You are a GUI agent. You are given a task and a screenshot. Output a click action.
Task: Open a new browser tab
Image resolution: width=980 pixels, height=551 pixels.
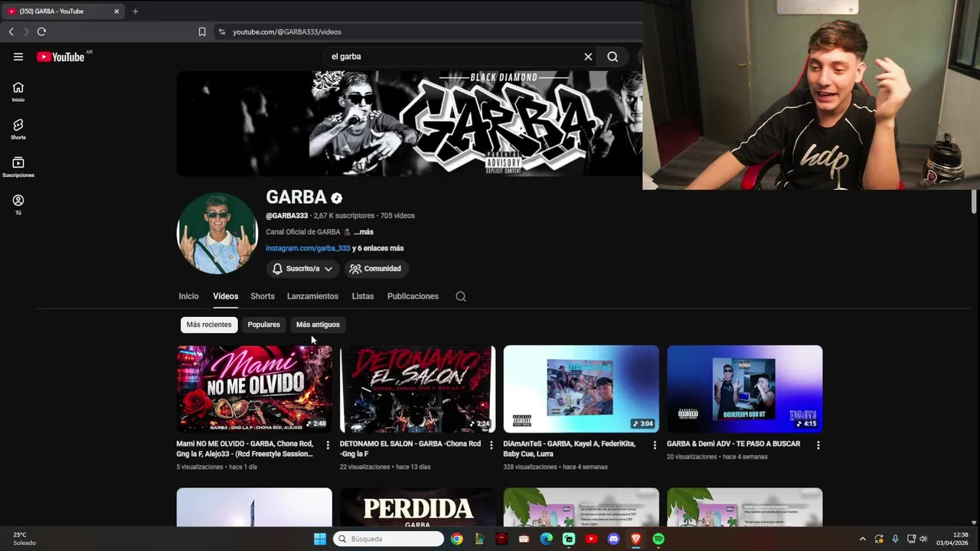(136, 11)
